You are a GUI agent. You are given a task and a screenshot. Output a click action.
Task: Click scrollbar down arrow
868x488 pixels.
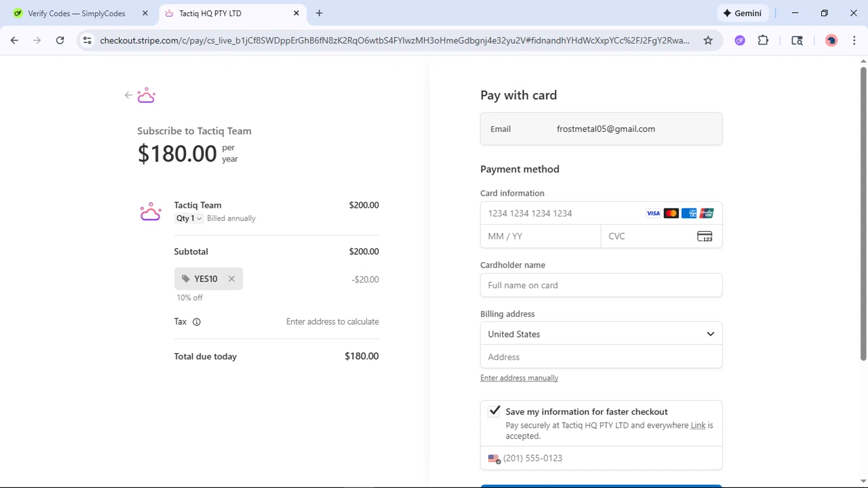(863, 482)
